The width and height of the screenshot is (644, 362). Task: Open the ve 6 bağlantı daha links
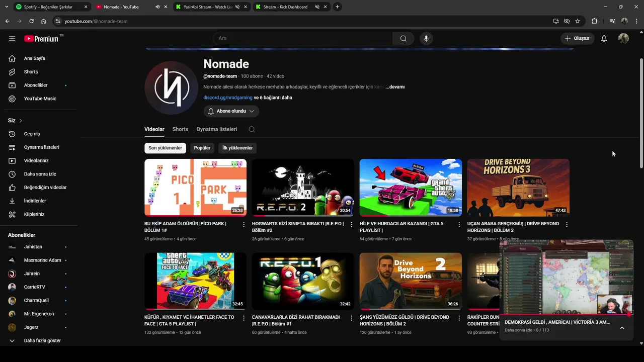click(x=273, y=98)
